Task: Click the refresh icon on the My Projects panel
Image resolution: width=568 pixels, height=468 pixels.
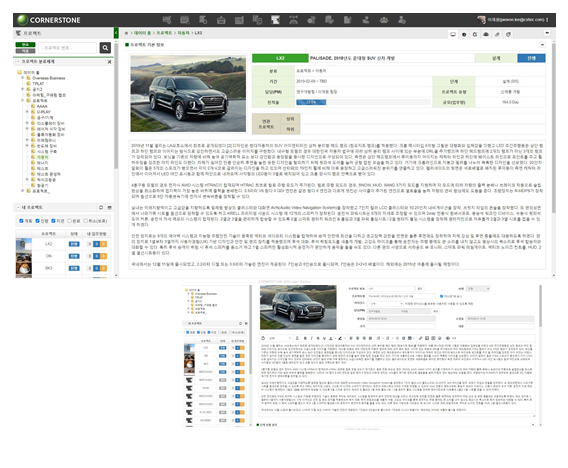Action: [x=101, y=208]
